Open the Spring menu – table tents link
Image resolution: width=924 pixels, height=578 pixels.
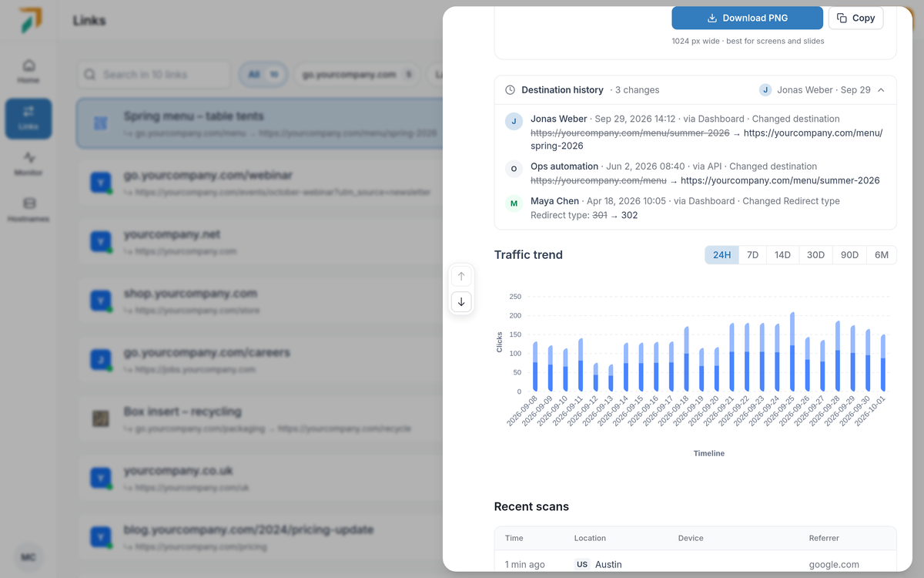tap(260, 123)
